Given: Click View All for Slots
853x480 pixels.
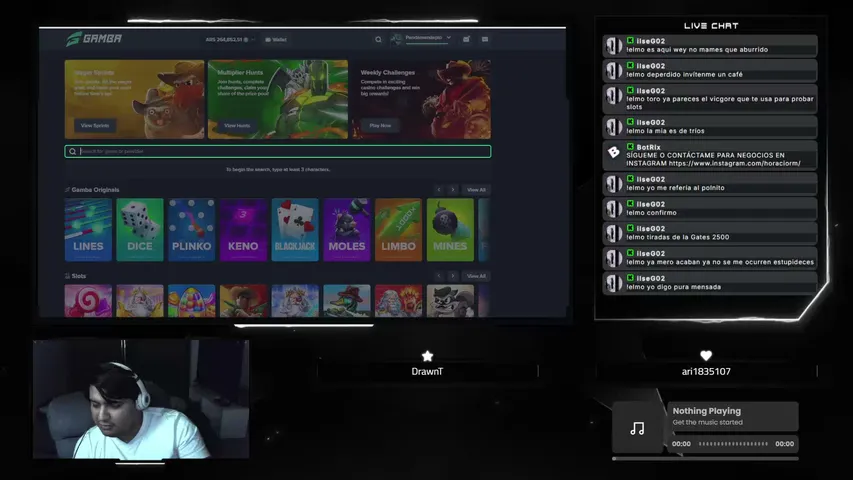Looking at the screenshot, I should coord(476,276).
